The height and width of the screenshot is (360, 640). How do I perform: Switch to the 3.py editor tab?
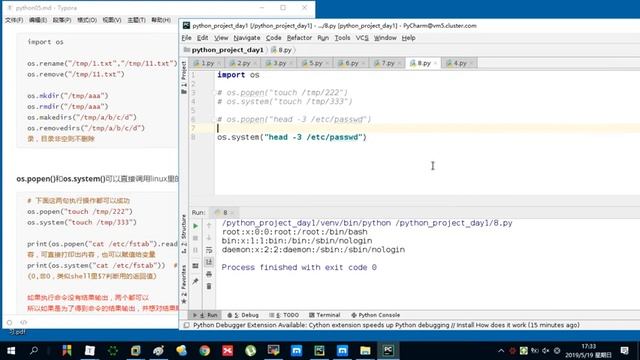click(x=279, y=63)
